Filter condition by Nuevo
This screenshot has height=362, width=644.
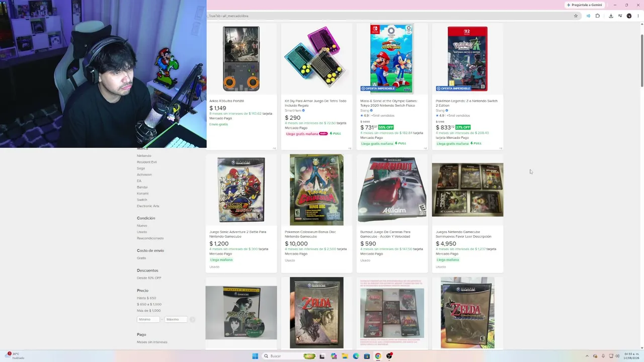[x=142, y=226]
